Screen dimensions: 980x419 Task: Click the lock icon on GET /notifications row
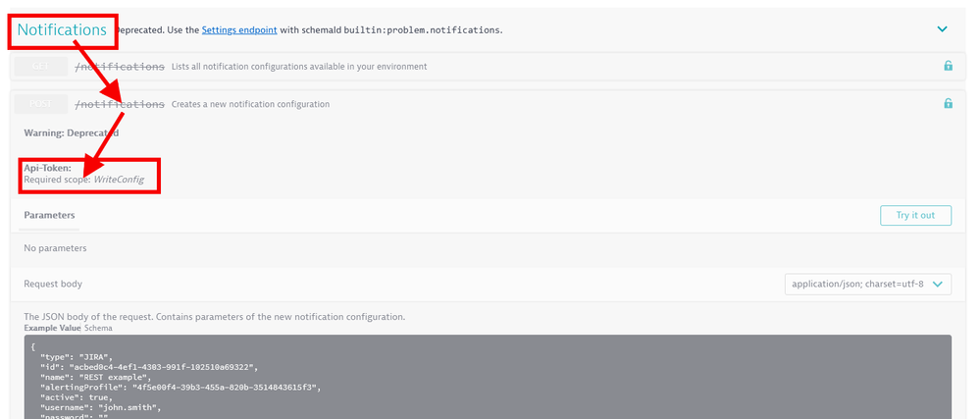point(948,67)
